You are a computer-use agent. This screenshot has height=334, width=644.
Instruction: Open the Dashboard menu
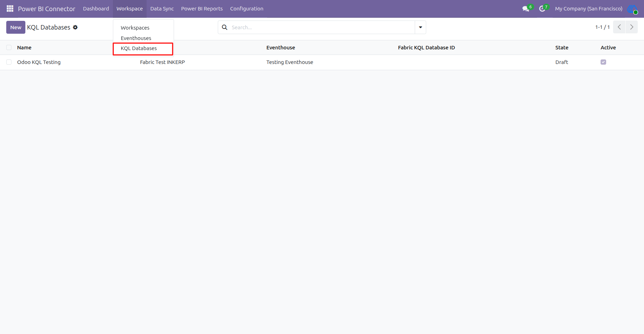coord(96,9)
